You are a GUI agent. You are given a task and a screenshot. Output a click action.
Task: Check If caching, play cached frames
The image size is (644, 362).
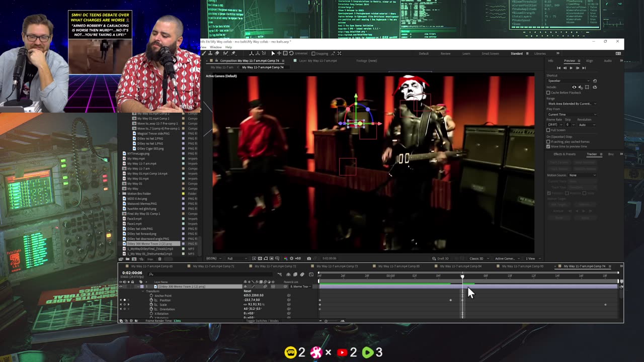(x=548, y=142)
